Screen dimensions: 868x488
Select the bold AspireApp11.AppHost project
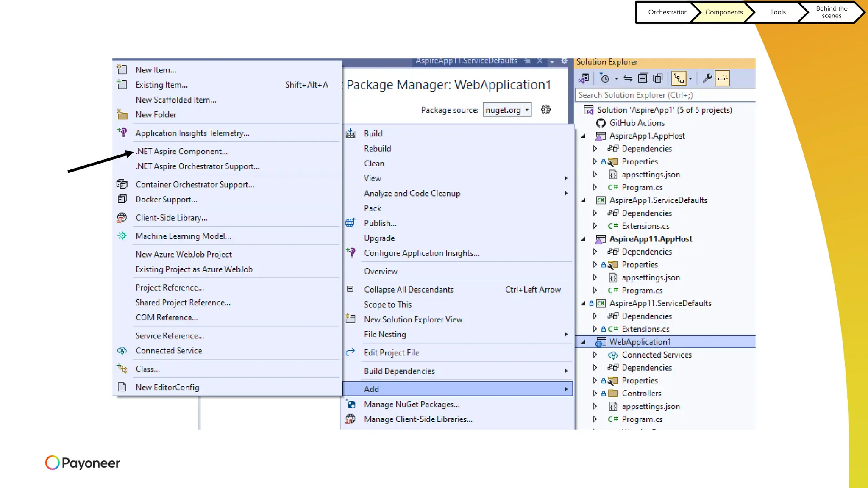(651, 239)
